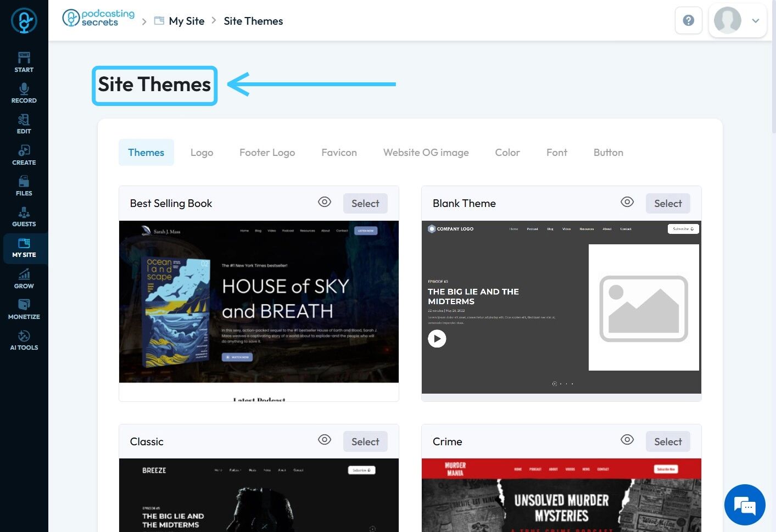Select the Blank Theme

tap(668, 203)
